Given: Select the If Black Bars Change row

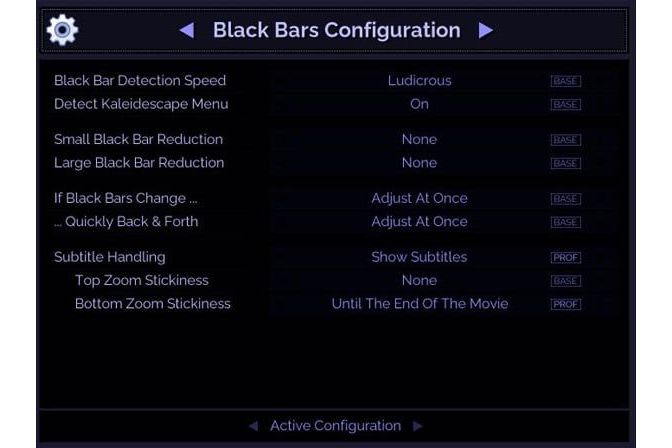Looking at the screenshot, I should coord(334,198).
